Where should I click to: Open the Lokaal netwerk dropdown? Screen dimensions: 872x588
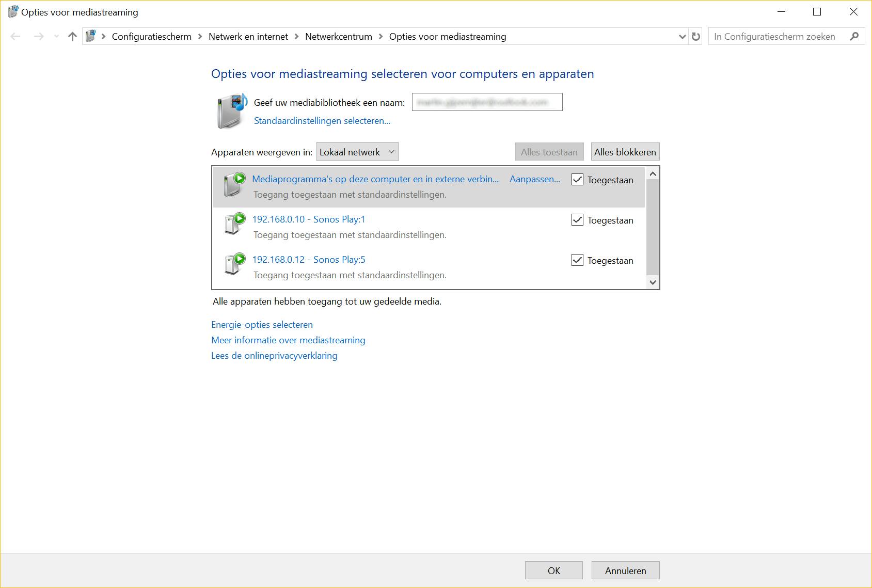point(357,152)
